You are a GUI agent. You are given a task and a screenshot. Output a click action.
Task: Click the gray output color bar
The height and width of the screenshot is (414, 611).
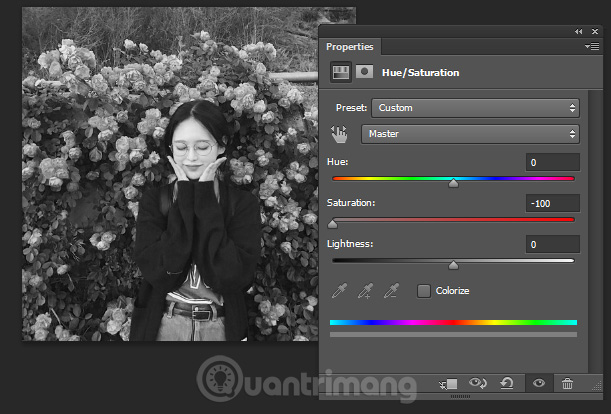click(453, 334)
